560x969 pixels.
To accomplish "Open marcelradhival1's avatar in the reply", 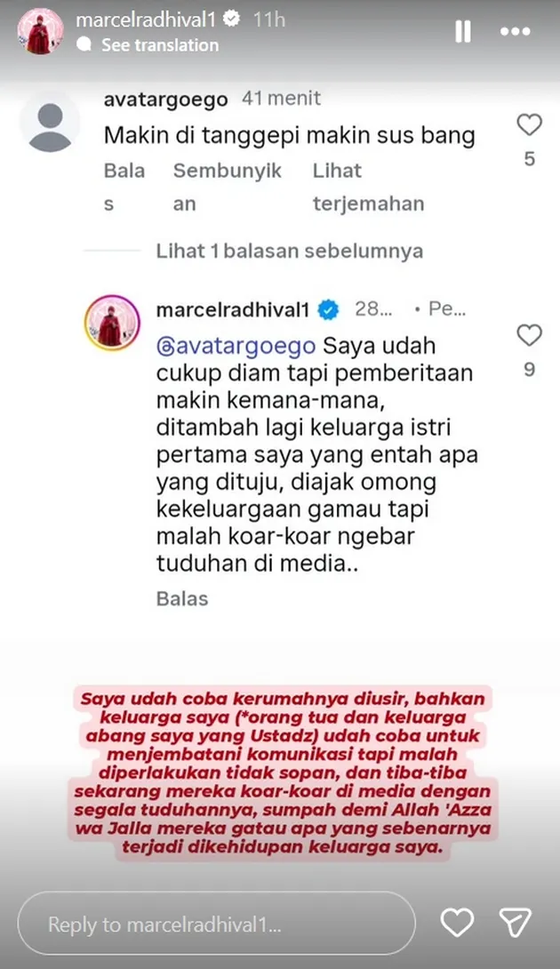I will click(x=112, y=323).
